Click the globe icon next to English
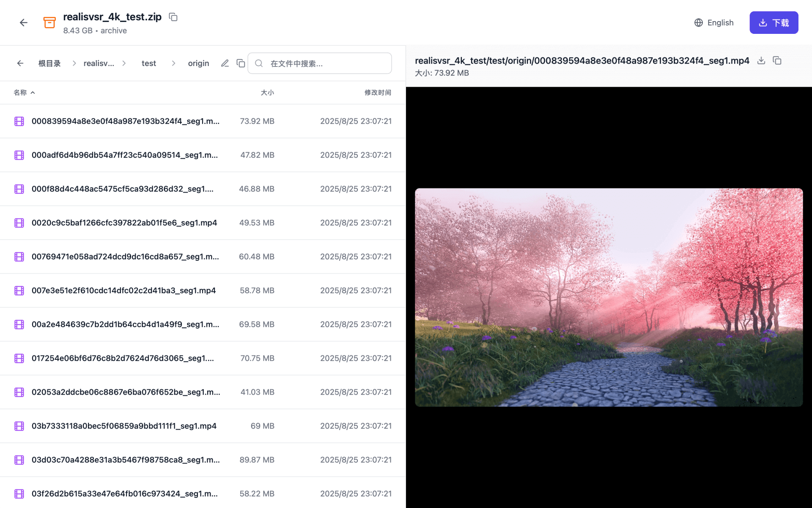Screen dimensions: 812x508 point(698,22)
